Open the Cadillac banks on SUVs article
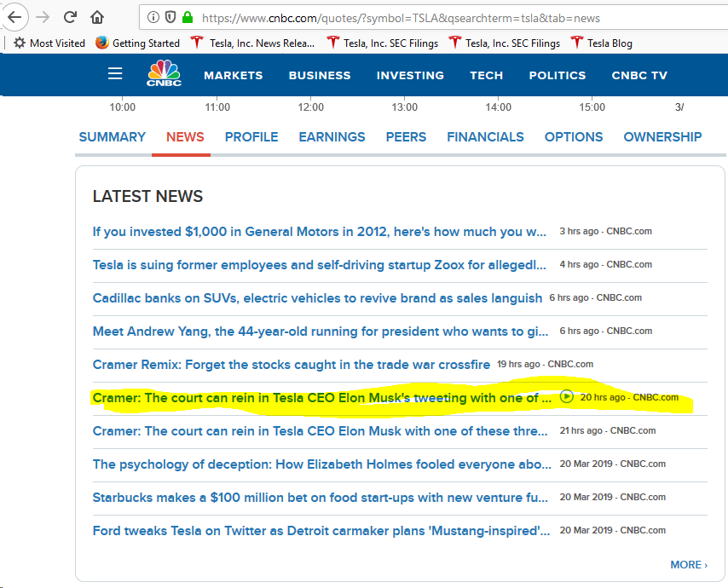Screen dimensions: 728x588 pos(318,298)
